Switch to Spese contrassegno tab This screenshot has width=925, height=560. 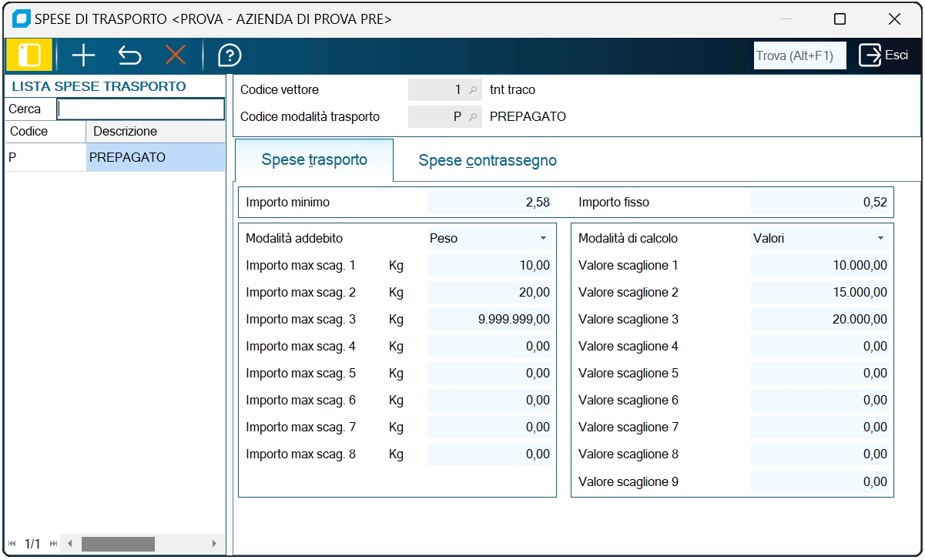[488, 160]
